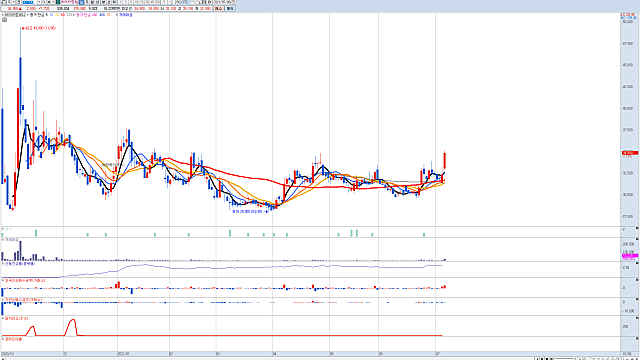The image size is (640, 360).
Task: Click the blue highlighted toolbar icon in the top row
Action: click(x=81, y=2)
